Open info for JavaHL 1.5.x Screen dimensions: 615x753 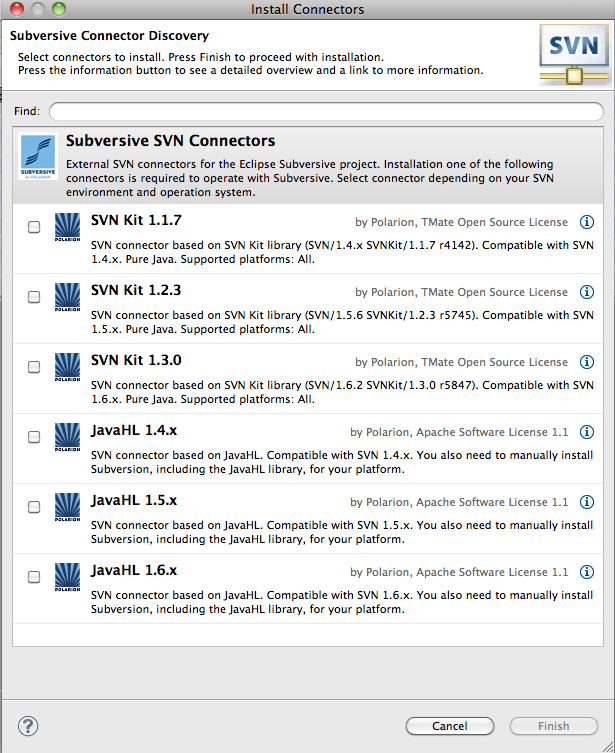coord(587,502)
